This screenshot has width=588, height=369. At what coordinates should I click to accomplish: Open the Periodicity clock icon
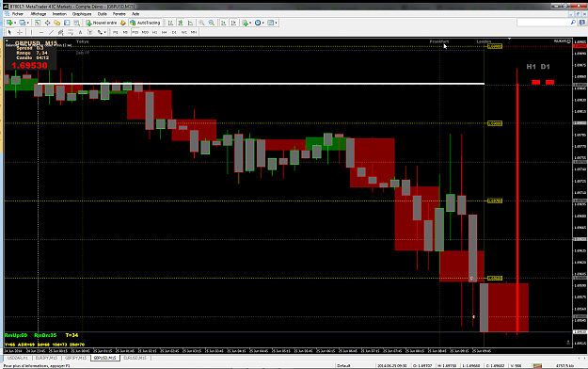click(x=258, y=23)
